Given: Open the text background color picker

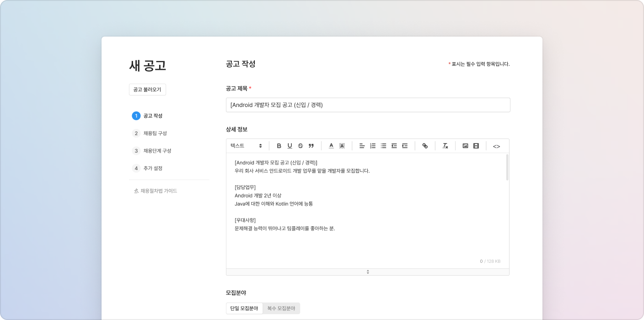Looking at the screenshot, I should [342, 146].
